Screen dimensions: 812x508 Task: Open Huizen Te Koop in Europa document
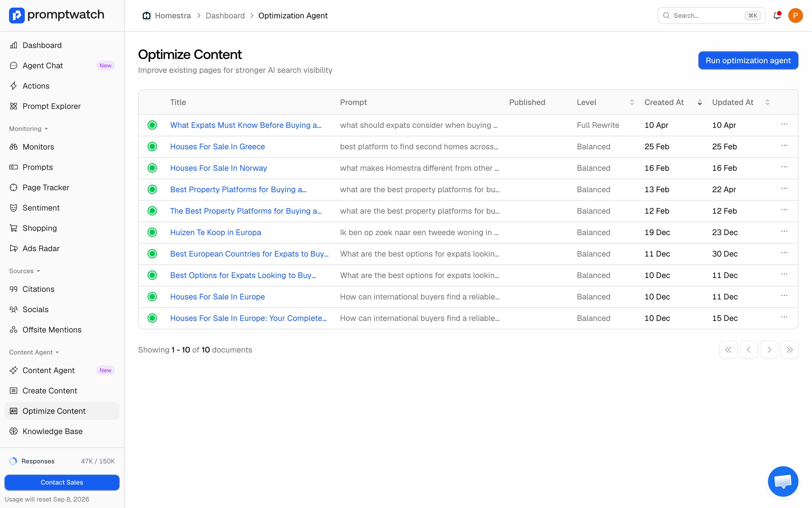[x=215, y=233]
